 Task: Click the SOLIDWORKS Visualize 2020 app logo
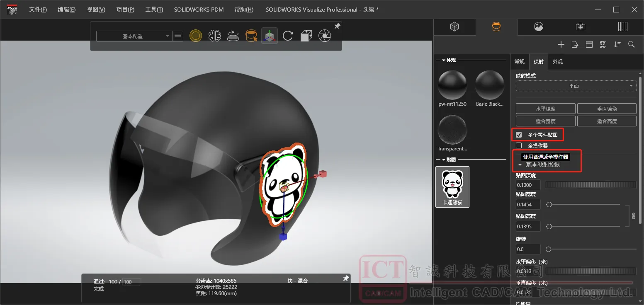(x=12, y=10)
